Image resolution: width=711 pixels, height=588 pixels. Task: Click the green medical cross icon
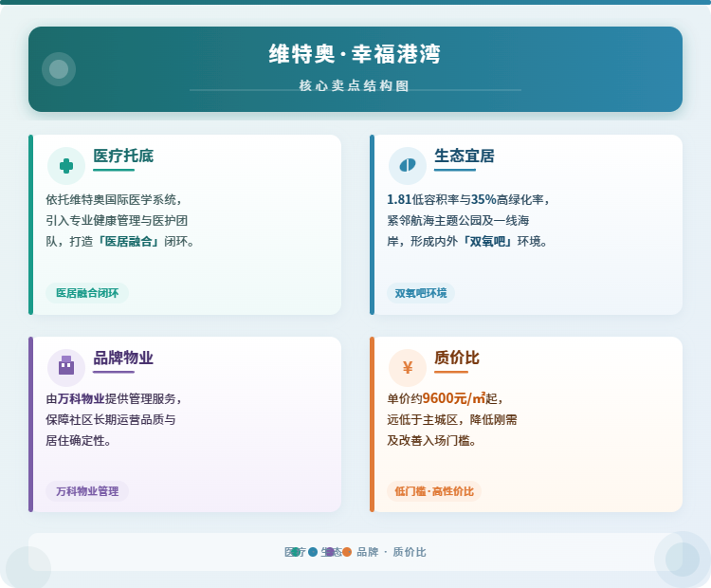click(66, 166)
